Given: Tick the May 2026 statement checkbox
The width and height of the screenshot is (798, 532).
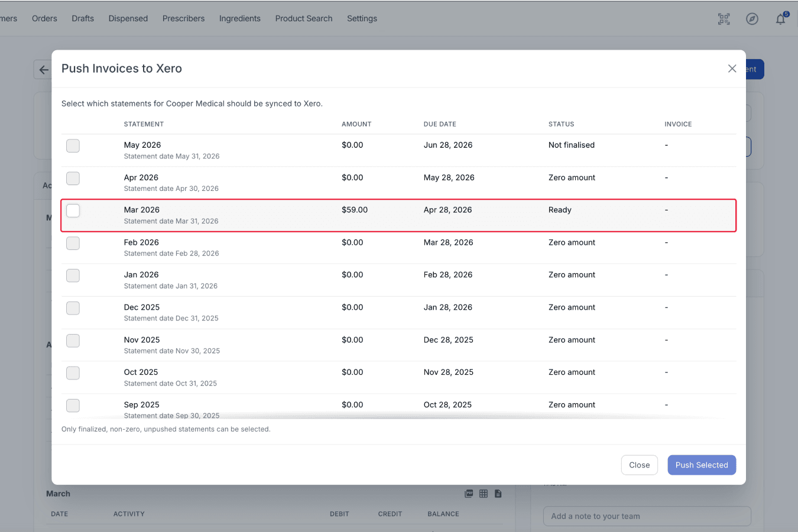Looking at the screenshot, I should [73, 145].
